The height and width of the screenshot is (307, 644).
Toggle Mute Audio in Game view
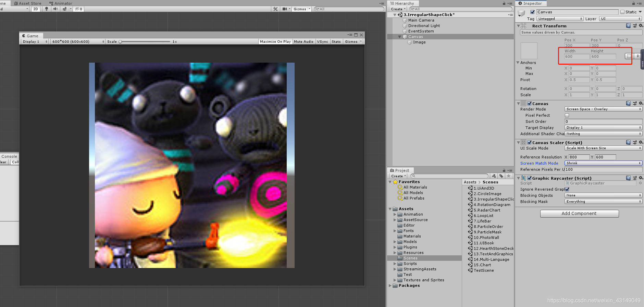pos(304,41)
